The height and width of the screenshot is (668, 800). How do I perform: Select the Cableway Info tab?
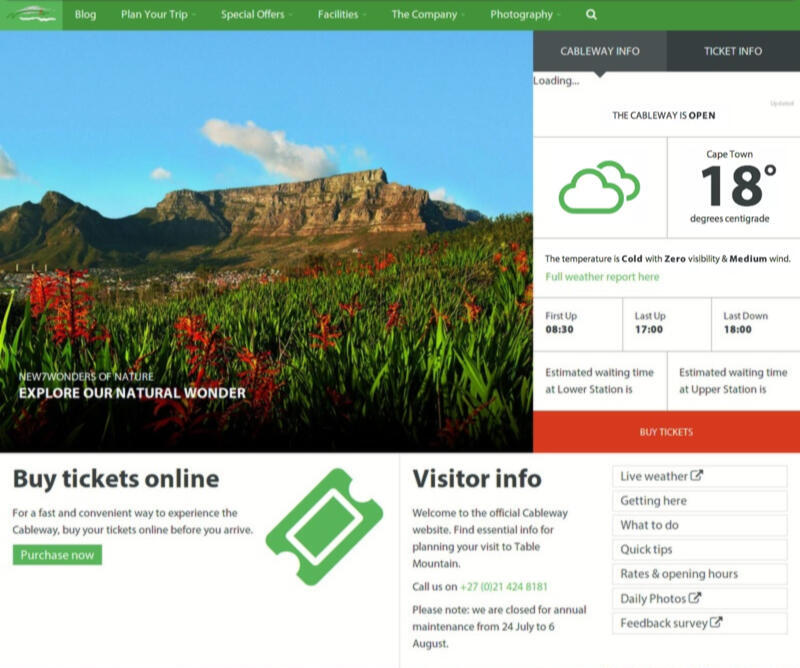click(599, 51)
